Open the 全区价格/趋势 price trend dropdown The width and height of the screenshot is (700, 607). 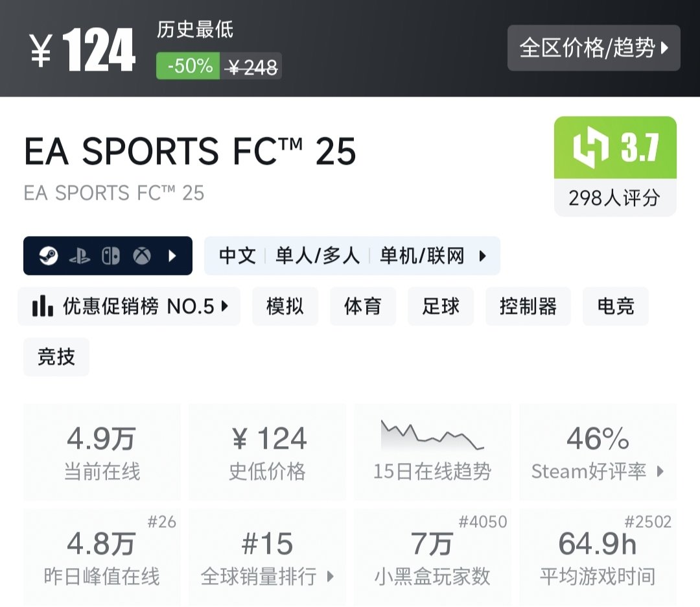(594, 48)
